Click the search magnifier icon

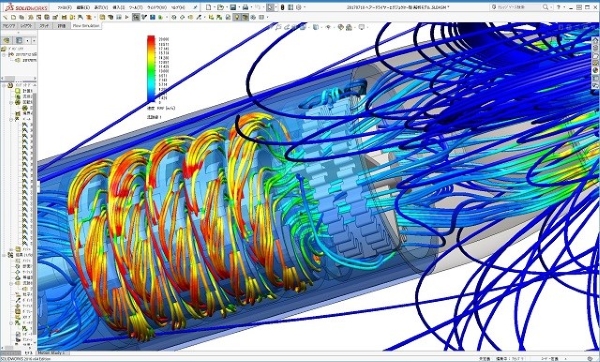click(545, 7)
